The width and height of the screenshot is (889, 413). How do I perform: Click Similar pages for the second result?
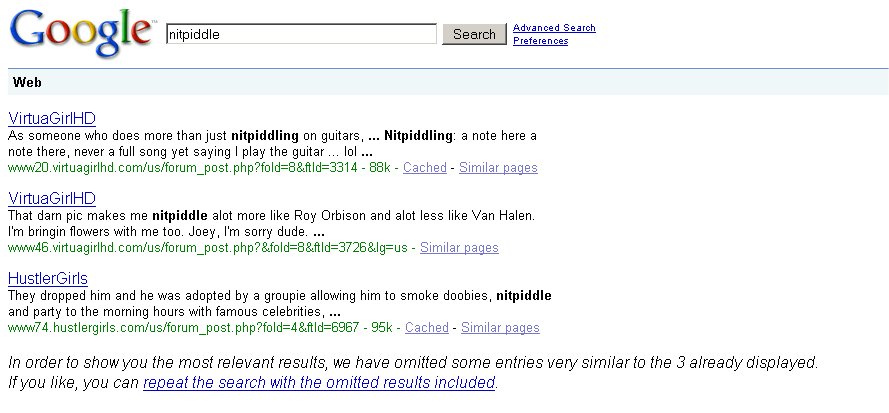(459, 248)
